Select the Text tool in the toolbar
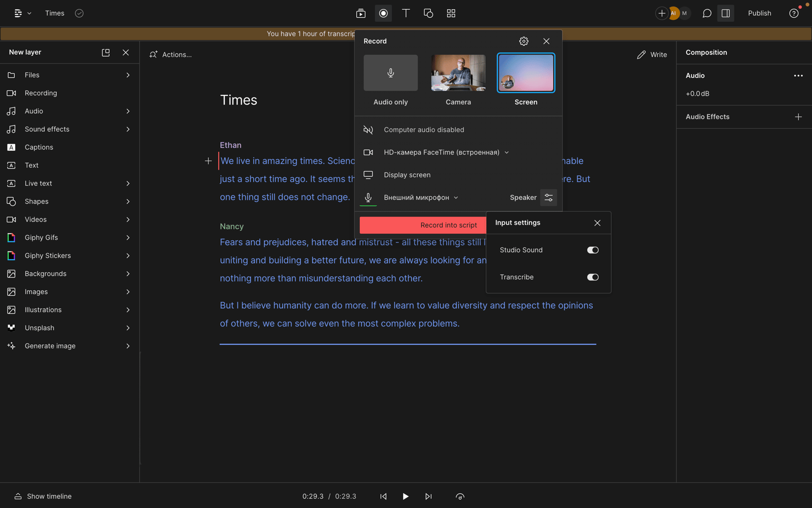Viewport: 812px width, 508px height. 406,13
